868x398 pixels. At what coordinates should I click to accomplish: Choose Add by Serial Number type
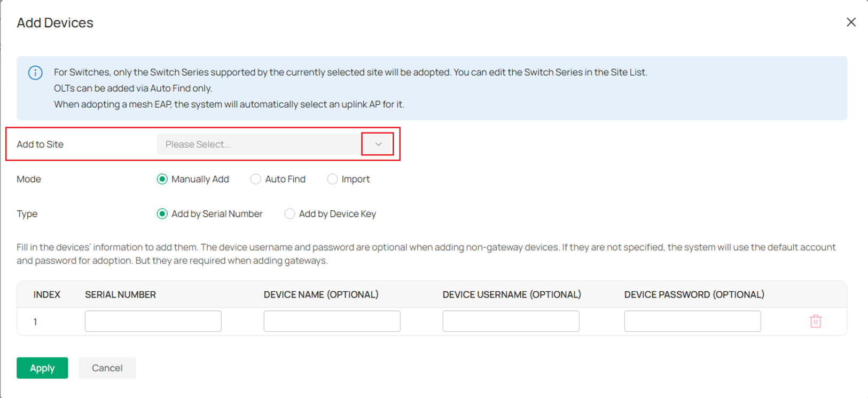pyautogui.click(x=209, y=214)
